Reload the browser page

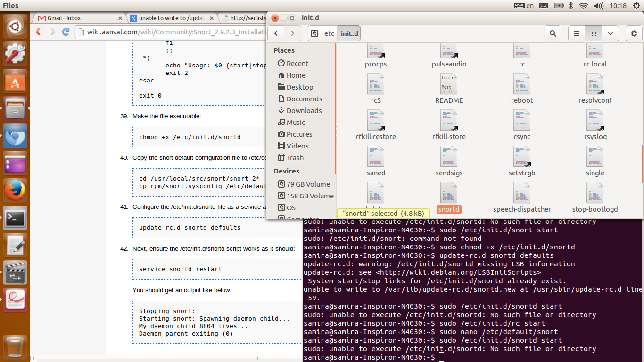(x=66, y=32)
